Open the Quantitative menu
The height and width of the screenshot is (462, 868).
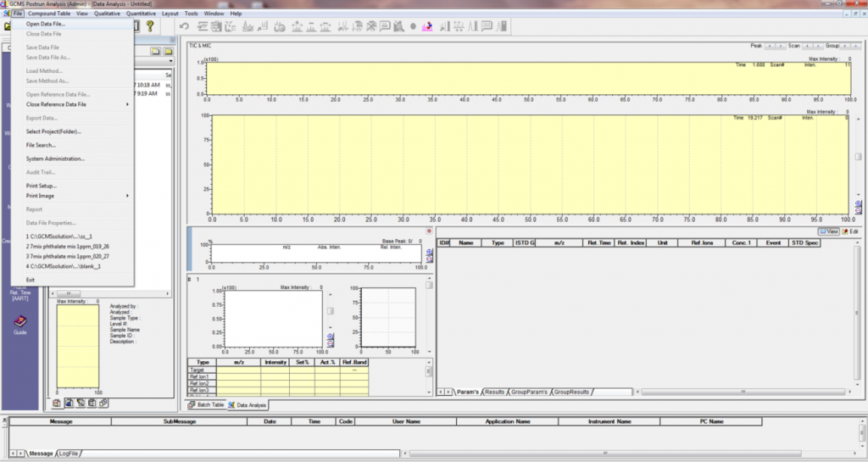pyautogui.click(x=141, y=14)
